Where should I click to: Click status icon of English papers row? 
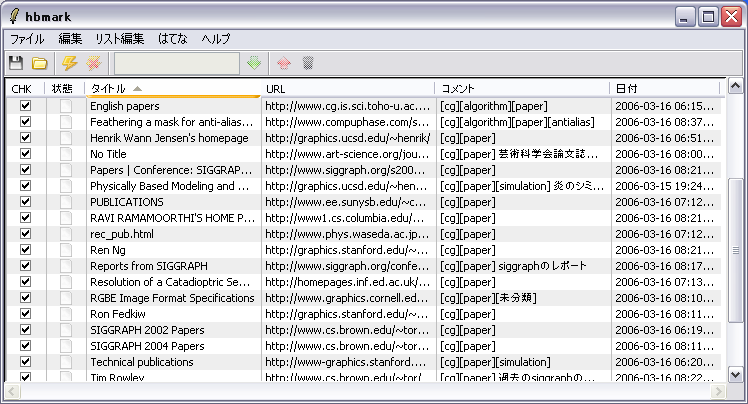66,106
